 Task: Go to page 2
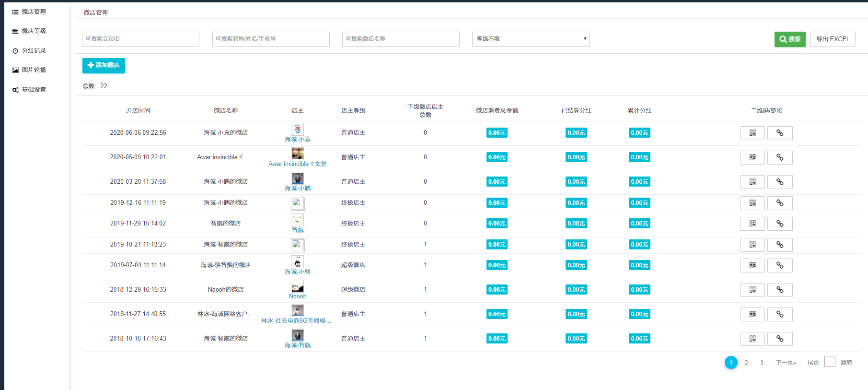tap(746, 363)
